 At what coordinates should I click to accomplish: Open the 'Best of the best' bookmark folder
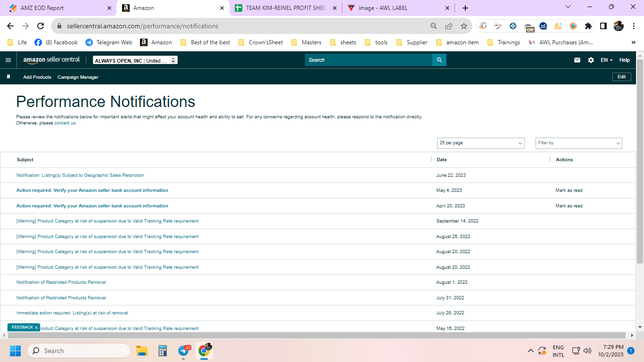tap(206, 42)
